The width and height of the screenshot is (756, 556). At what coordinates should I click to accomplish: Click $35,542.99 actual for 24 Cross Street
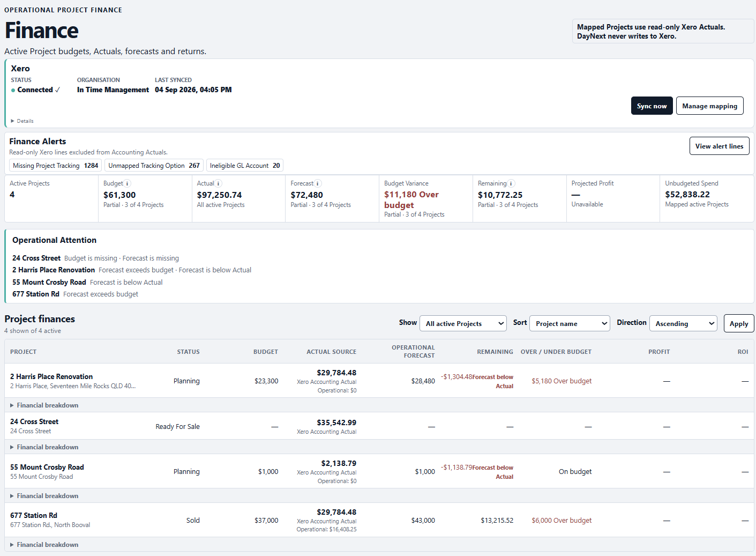click(336, 422)
